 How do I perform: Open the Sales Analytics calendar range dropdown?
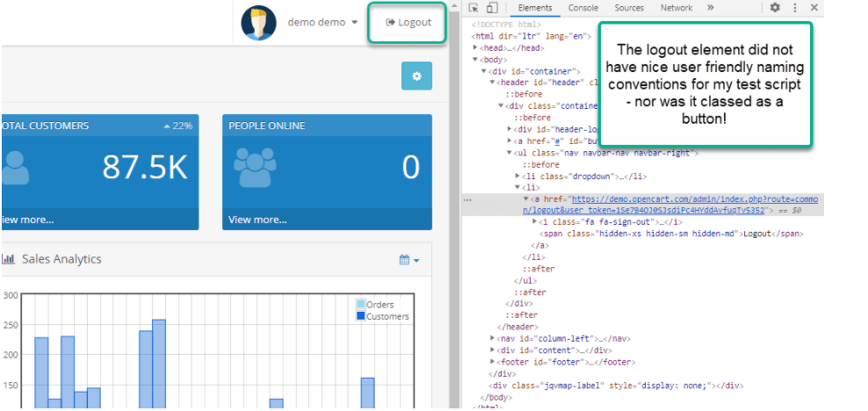(409, 260)
